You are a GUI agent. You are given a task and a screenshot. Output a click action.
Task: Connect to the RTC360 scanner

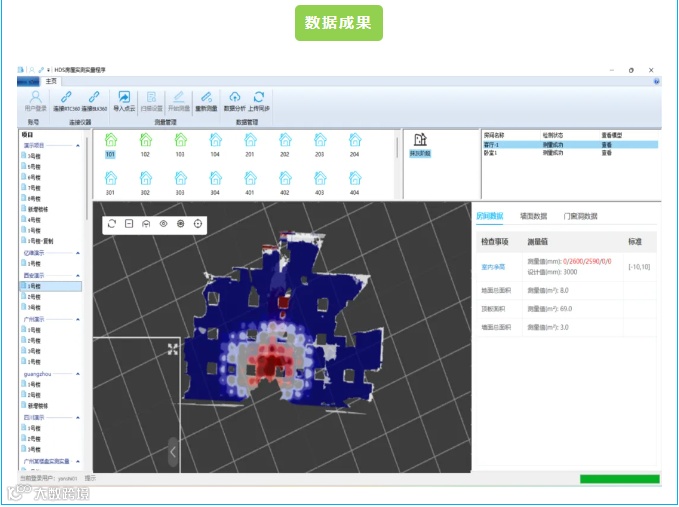pyautogui.click(x=66, y=101)
